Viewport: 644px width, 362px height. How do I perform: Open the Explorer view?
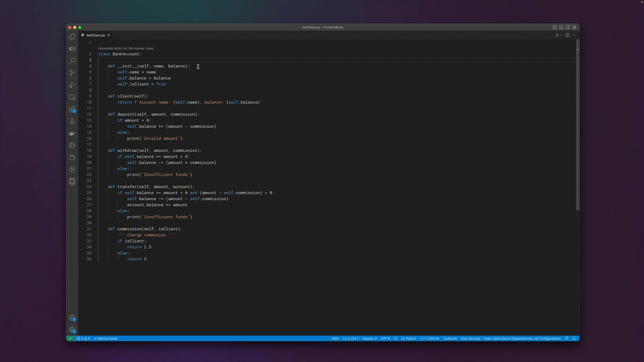pos(72,37)
